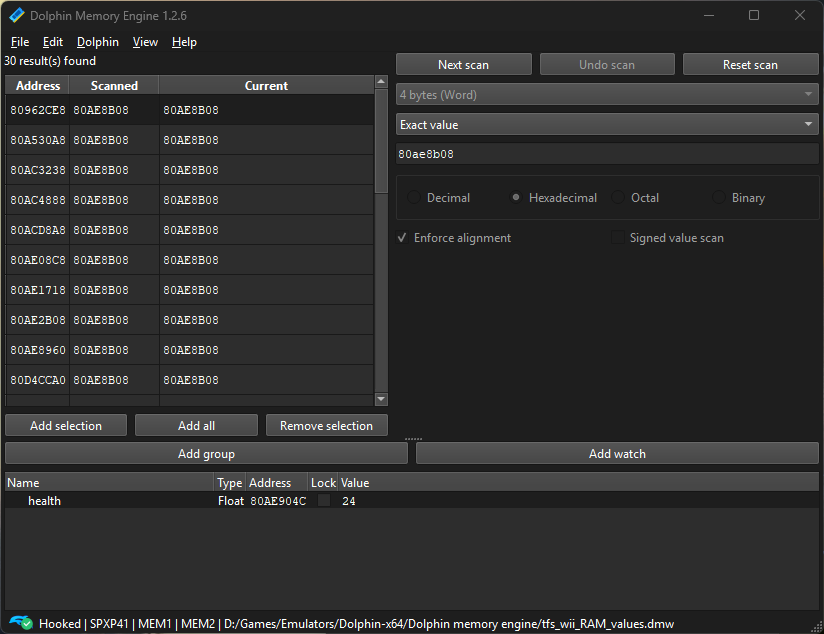The width and height of the screenshot is (824, 634).
Task: Click the Add group button
Action: [206, 453]
